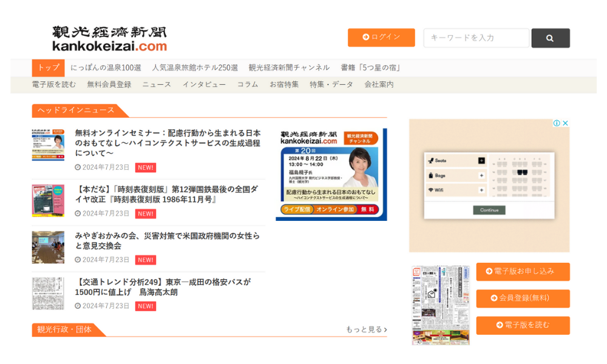Expand もっと見る for 観光行政・団体
Screen dimensions: 607x364
[x=366, y=329]
